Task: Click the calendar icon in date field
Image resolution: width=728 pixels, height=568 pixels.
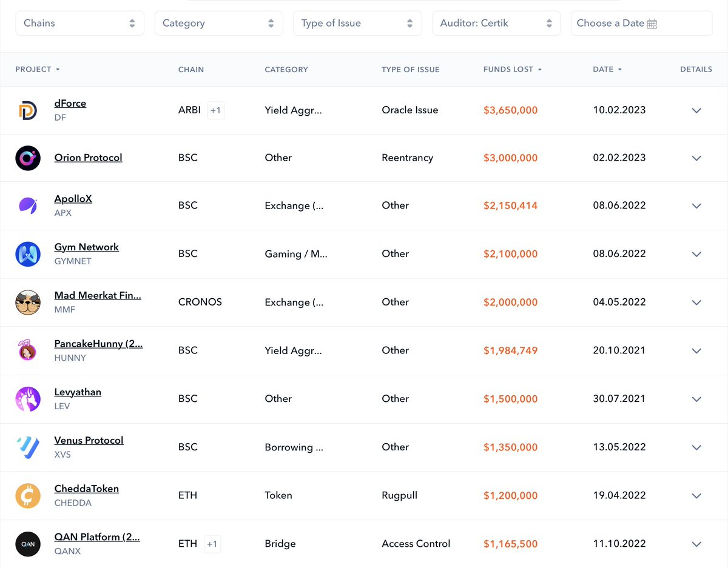Action: coord(652,24)
